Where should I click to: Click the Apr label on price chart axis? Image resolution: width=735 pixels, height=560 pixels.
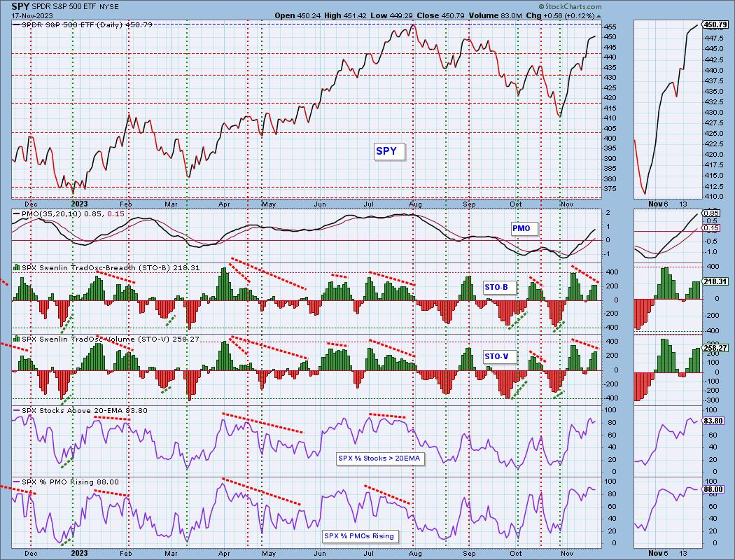pos(224,204)
